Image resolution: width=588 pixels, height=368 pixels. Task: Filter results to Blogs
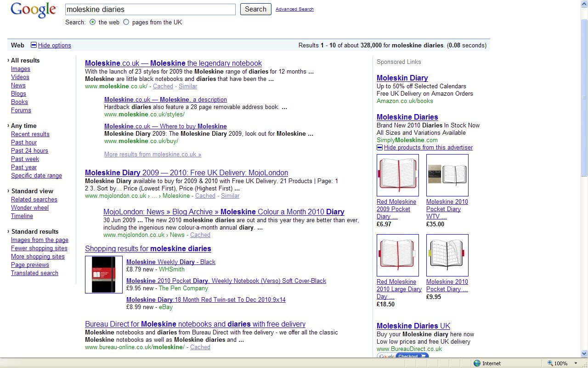click(18, 94)
